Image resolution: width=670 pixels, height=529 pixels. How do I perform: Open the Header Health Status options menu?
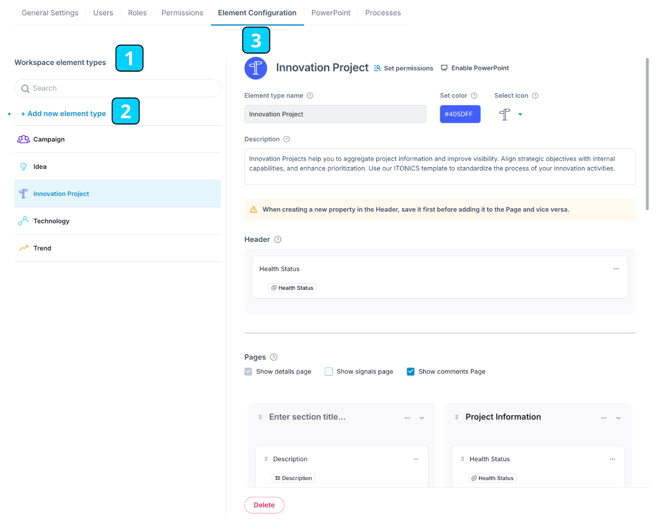[616, 269]
